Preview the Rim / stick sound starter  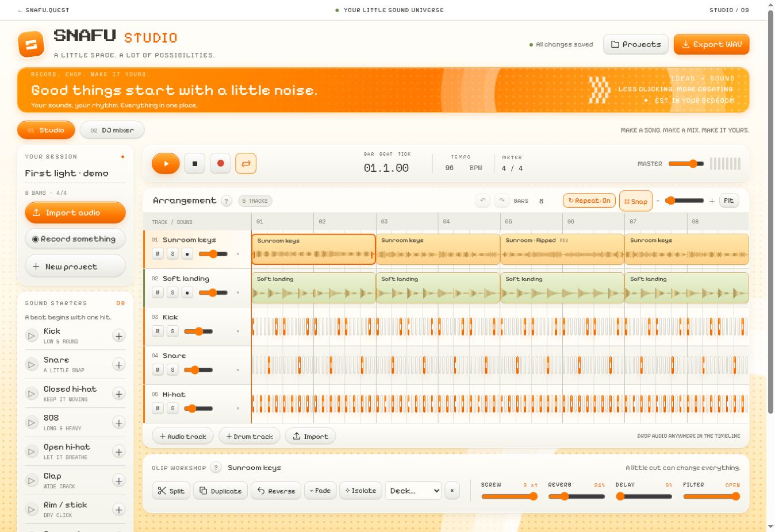(x=32, y=510)
